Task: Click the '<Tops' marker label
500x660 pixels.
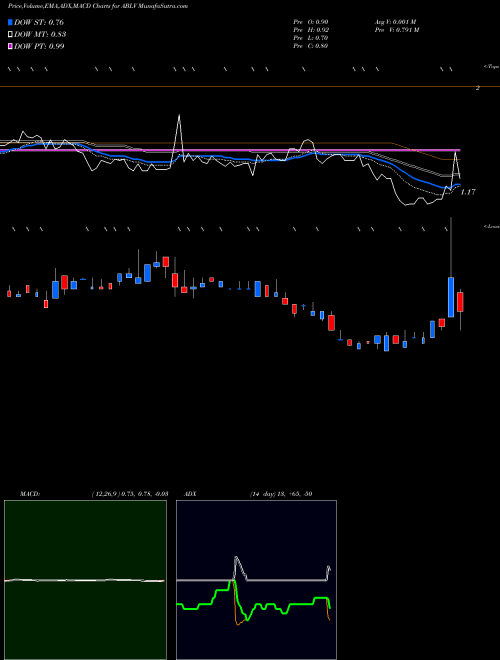Action: [x=492, y=67]
